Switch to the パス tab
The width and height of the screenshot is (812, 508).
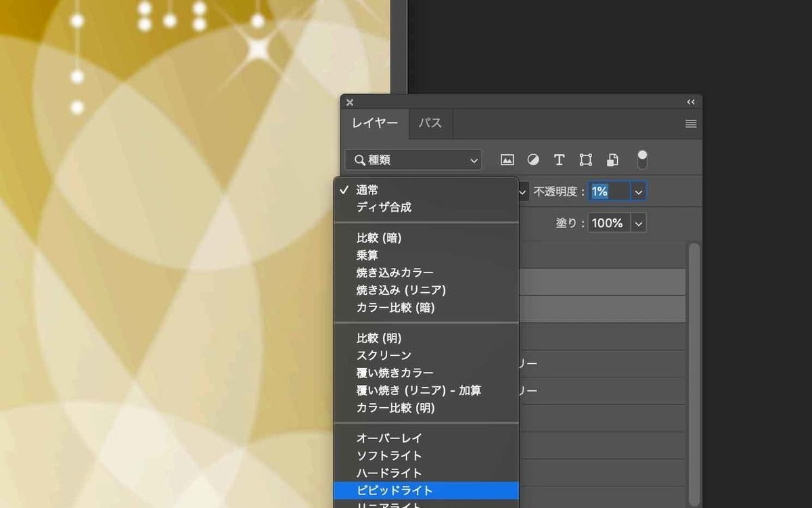(430, 123)
